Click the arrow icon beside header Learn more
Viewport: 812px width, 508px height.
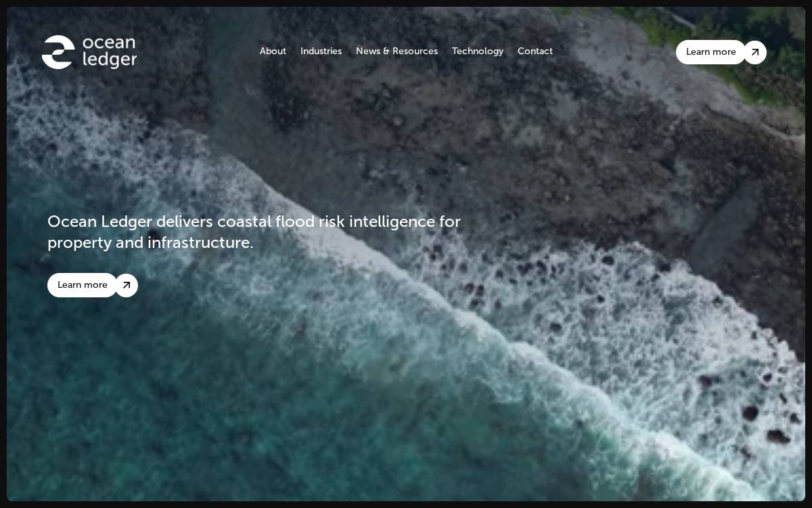[755, 52]
